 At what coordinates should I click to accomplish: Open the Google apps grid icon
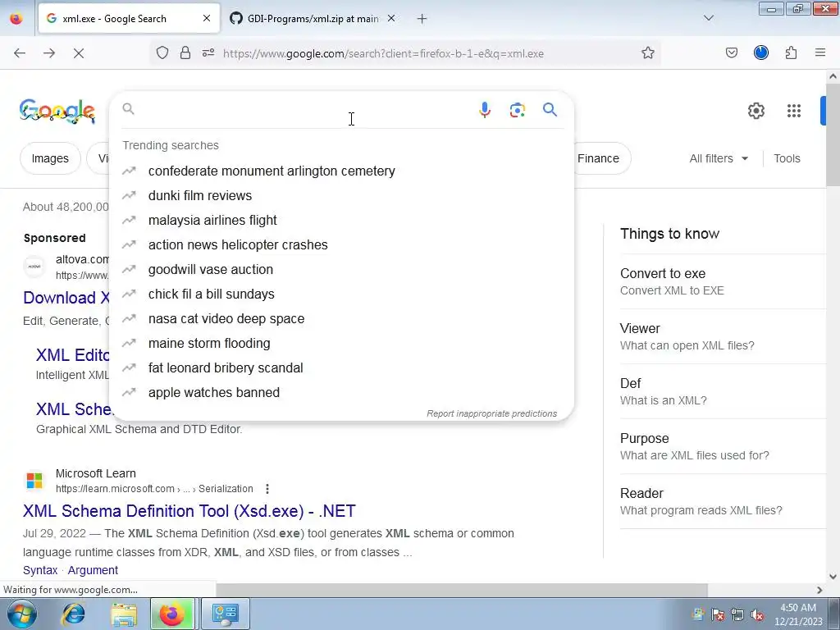point(794,111)
